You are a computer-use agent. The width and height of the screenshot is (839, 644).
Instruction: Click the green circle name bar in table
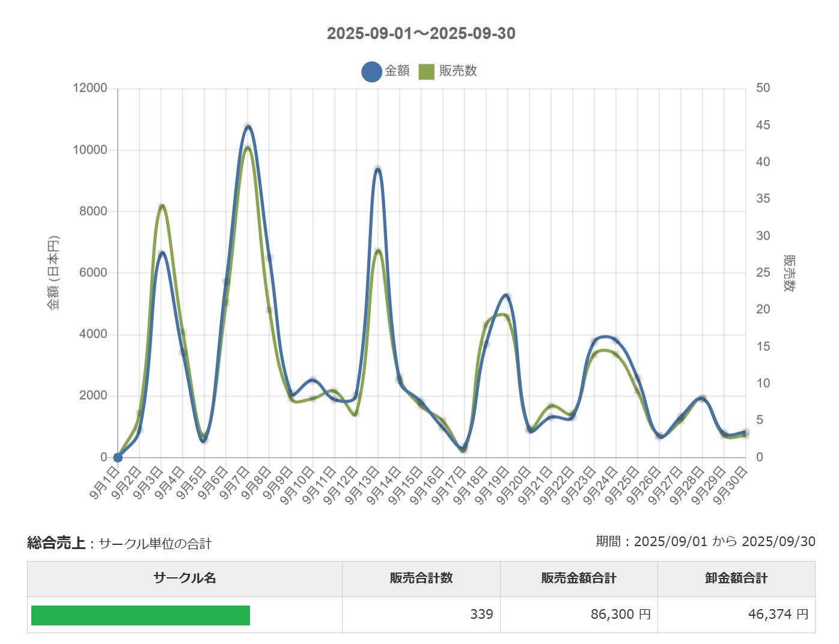pyautogui.click(x=141, y=615)
